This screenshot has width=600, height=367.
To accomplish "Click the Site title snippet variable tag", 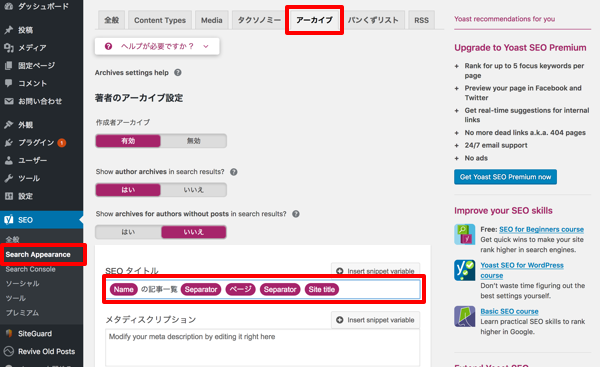I will [321, 289].
